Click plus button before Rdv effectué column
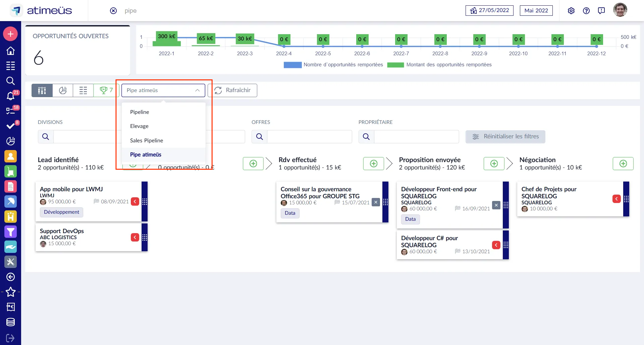Viewport: 644px width, 345px height. click(253, 163)
